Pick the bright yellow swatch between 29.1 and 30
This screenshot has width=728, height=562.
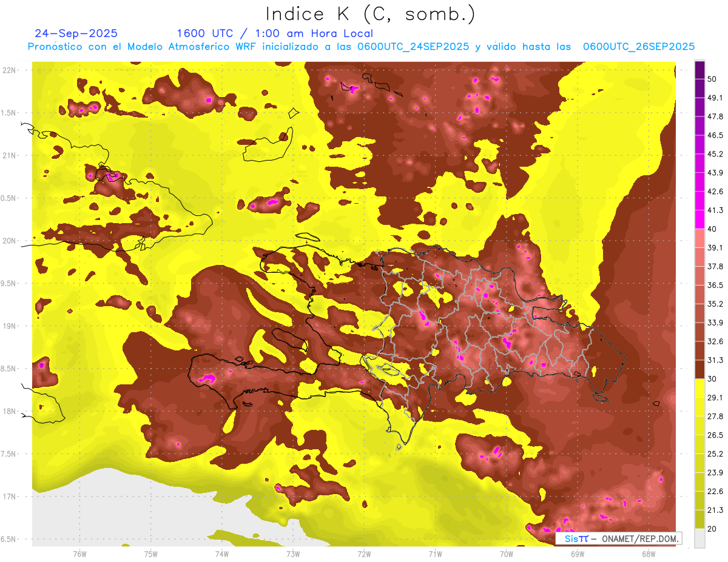tap(700, 388)
